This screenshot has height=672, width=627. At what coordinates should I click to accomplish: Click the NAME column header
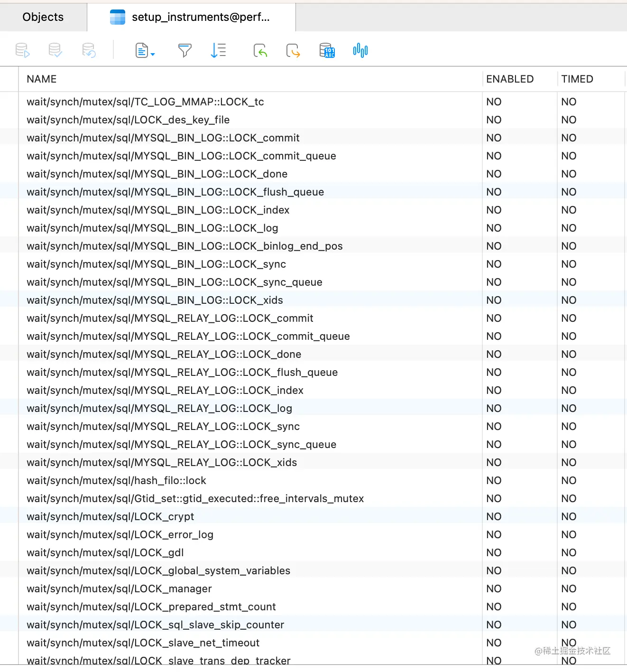[251, 79]
